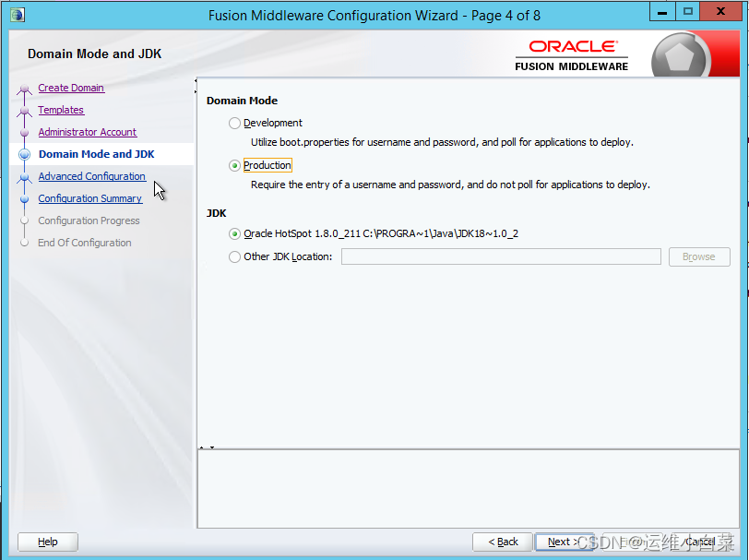Proceed with the Next > button
This screenshot has width=749, height=560.
564,542
